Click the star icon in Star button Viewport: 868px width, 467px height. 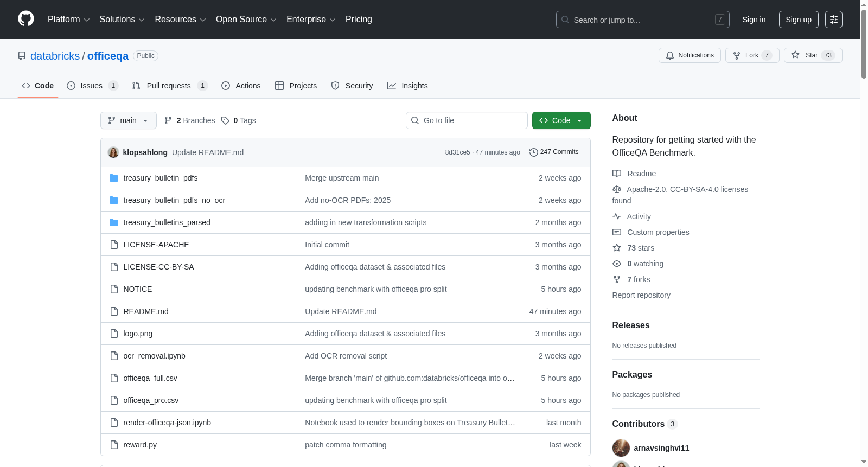(x=795, y=55)
